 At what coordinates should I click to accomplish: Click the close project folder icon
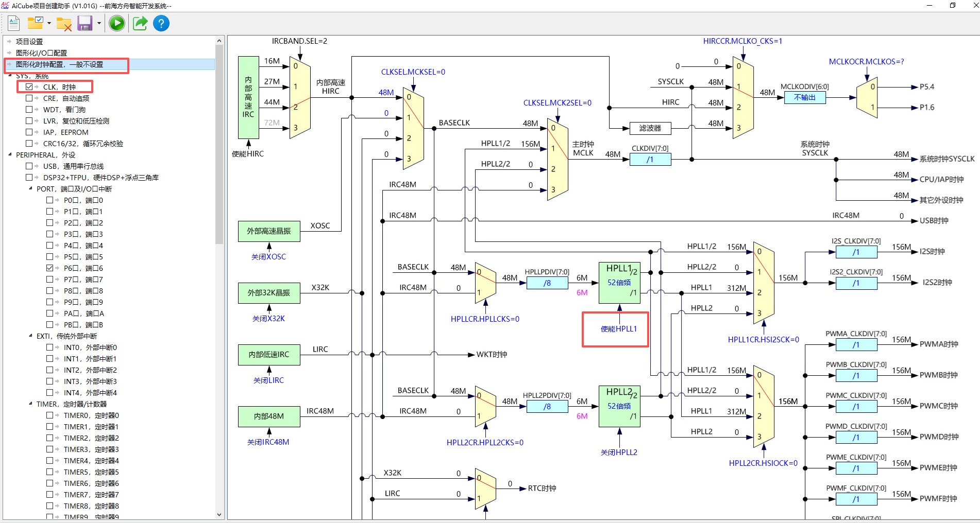coord(64,23)
